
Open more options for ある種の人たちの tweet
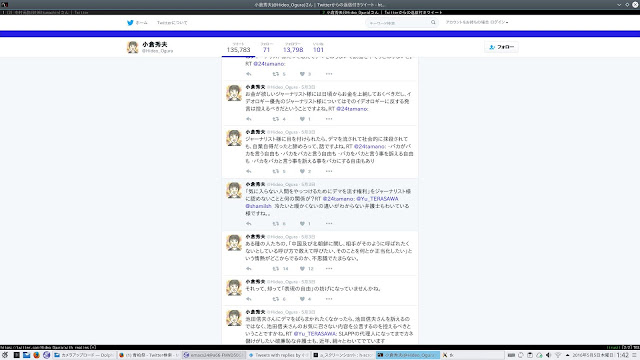pyautogui.click(x=329, y=269)
